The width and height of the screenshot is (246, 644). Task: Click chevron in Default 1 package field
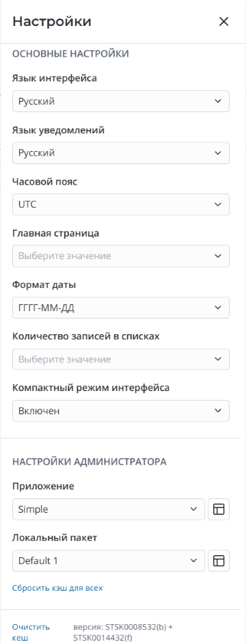(x=193, y=561)
